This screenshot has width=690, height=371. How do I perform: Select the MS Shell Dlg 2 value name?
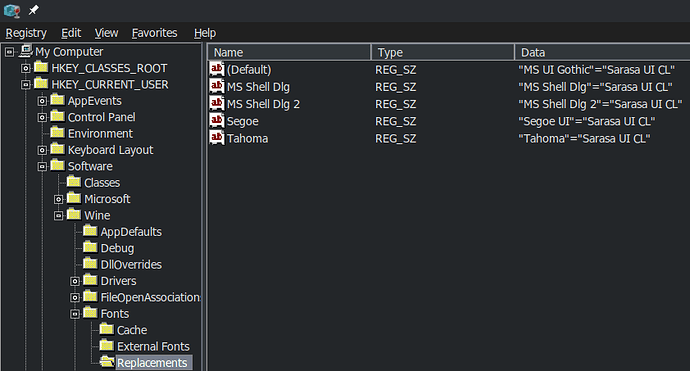263,104
